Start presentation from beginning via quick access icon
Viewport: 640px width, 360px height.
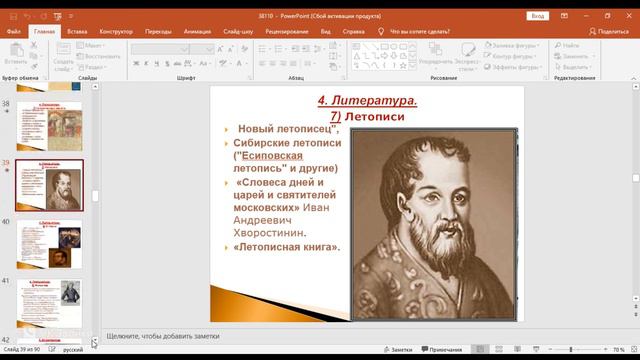[58, 16]
